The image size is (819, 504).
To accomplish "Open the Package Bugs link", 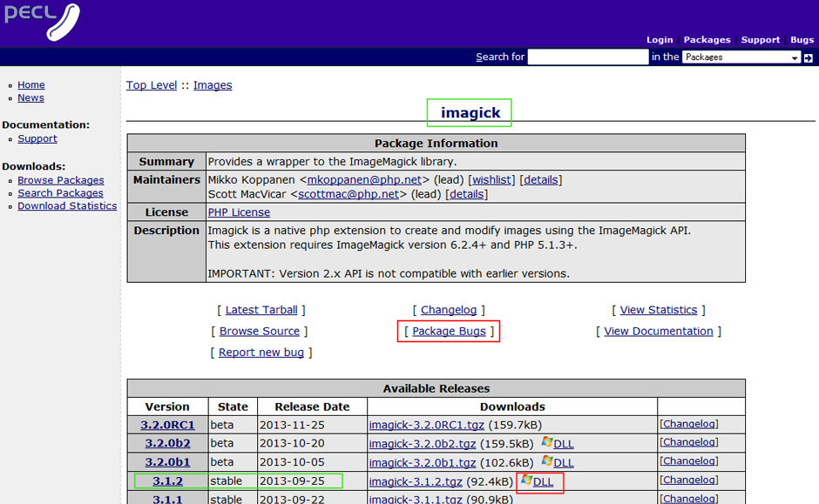I will (x=450, y=332).
